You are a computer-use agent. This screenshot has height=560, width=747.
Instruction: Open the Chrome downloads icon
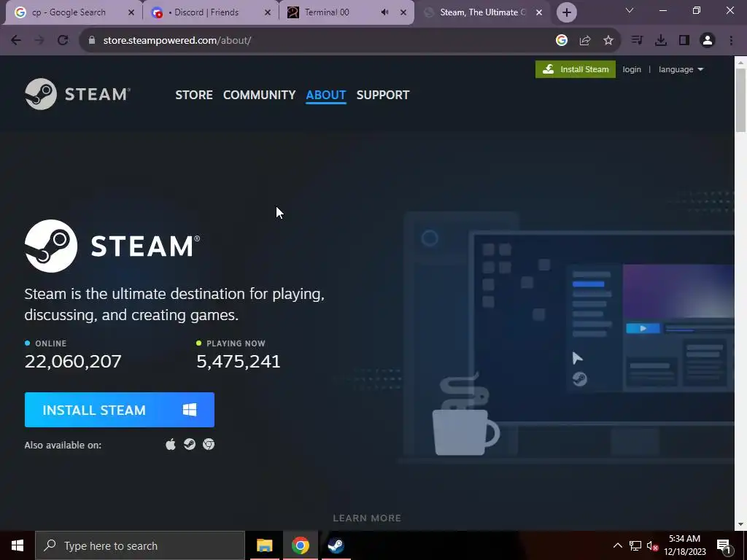(661, 41)
